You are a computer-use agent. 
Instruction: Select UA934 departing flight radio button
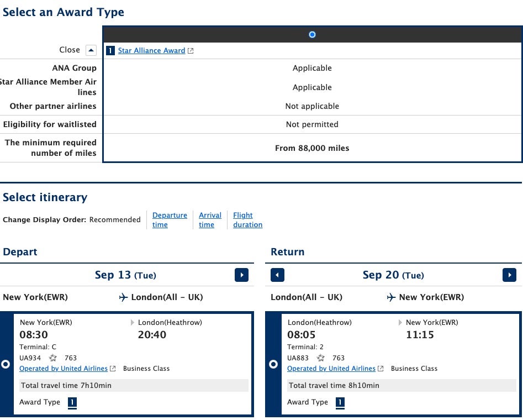click(6, 364)
